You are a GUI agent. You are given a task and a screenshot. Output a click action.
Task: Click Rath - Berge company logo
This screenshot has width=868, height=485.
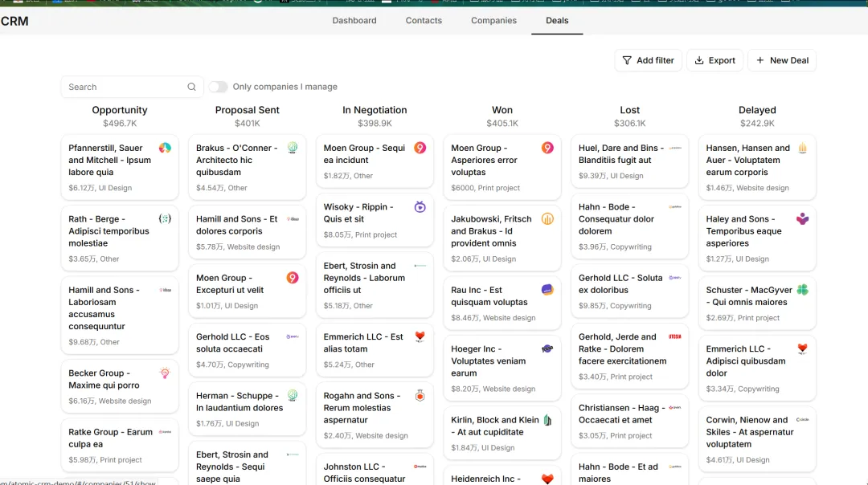[x=165, y=218]
